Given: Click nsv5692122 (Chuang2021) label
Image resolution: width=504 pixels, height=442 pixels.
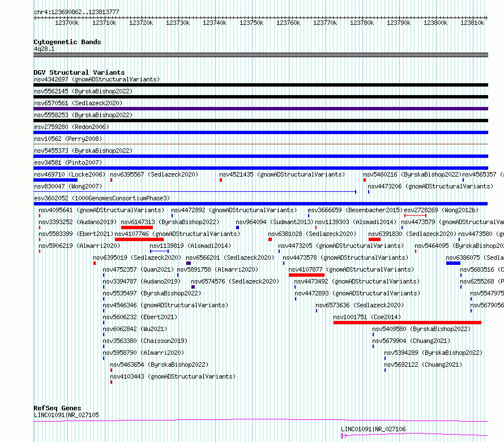Looking at the screenshot, I should coord(423,364).
